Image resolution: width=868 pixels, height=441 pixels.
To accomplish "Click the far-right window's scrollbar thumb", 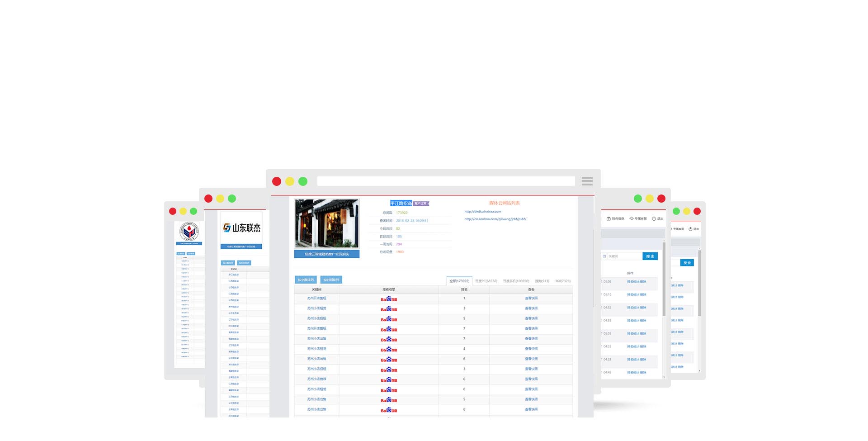I will pos(699,283).
